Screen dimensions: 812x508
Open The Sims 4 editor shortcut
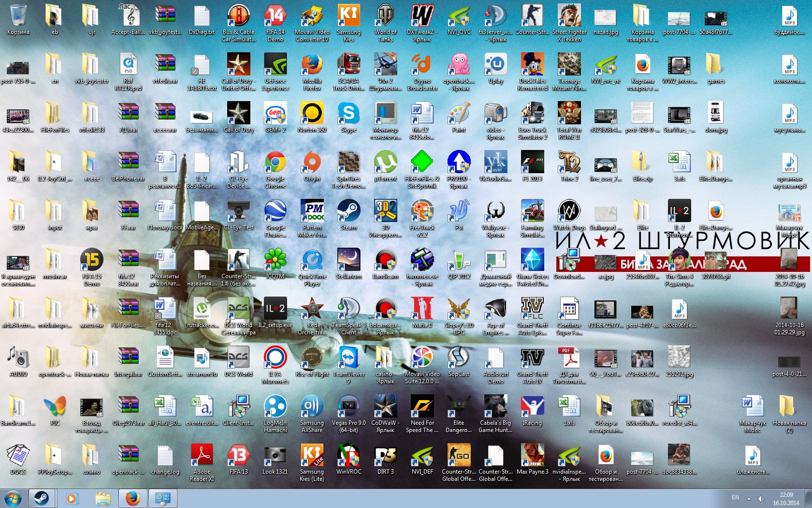(679, 268)
